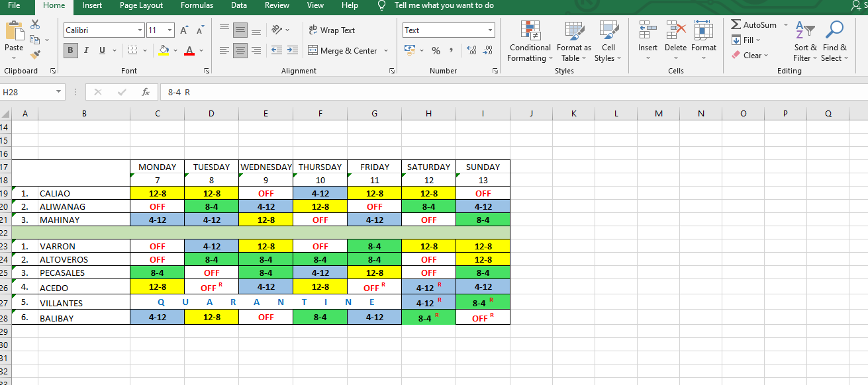Toggle Underline formatting
This screenshot has height=385, width=868.
(102, 50)
